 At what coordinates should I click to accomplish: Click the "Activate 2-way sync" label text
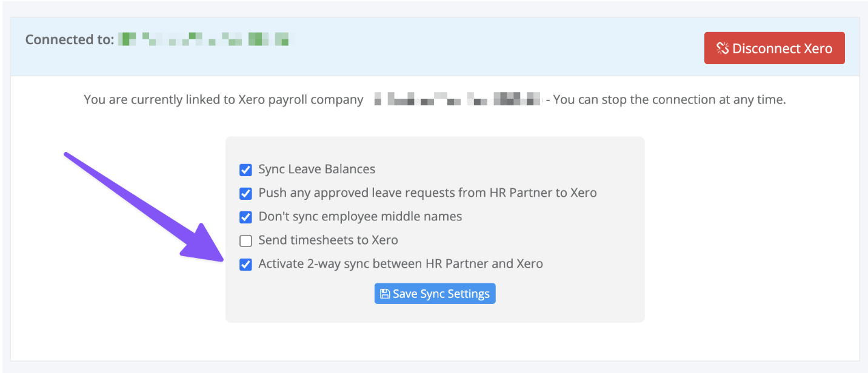(x=400, y=263)
